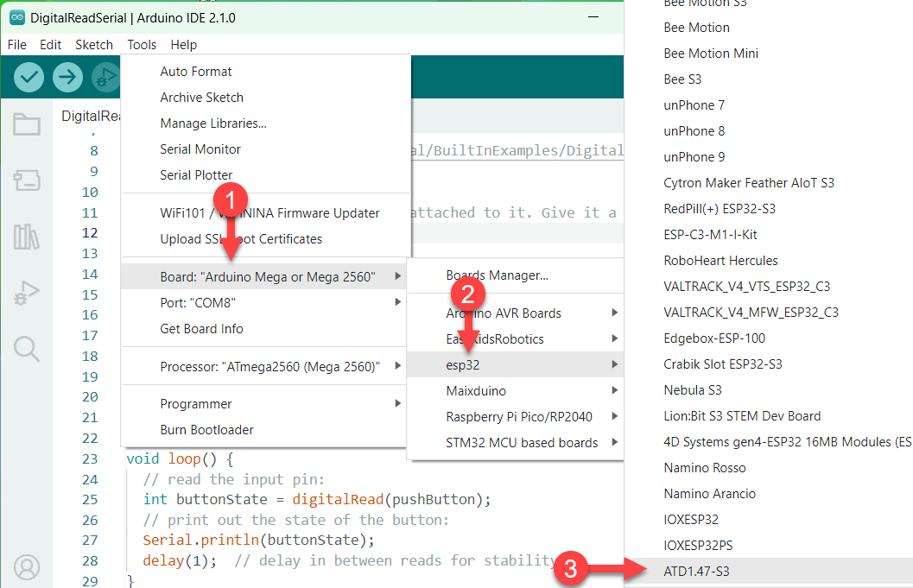Expand Port COM8 submenu arrow
The image size is (913, 588).
coord(397,302)
